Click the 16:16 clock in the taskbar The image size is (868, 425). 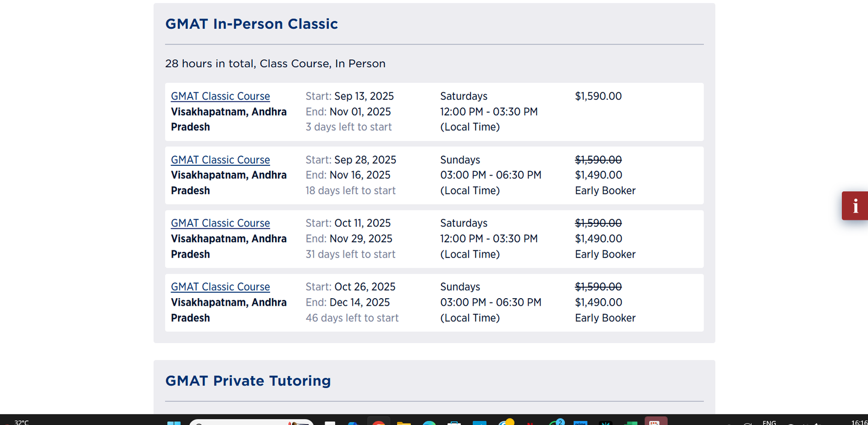pyautogui.click(x=859, y=422)
